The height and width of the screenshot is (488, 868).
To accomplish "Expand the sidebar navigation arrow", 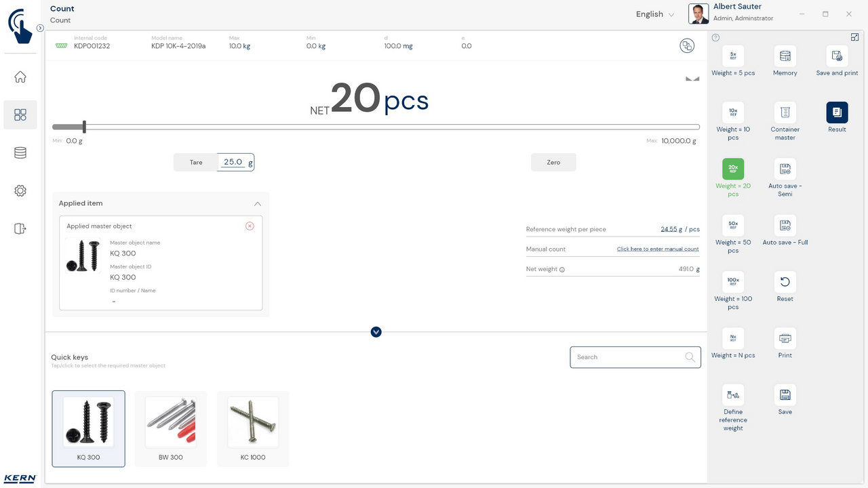I will [x=40, y=28].
